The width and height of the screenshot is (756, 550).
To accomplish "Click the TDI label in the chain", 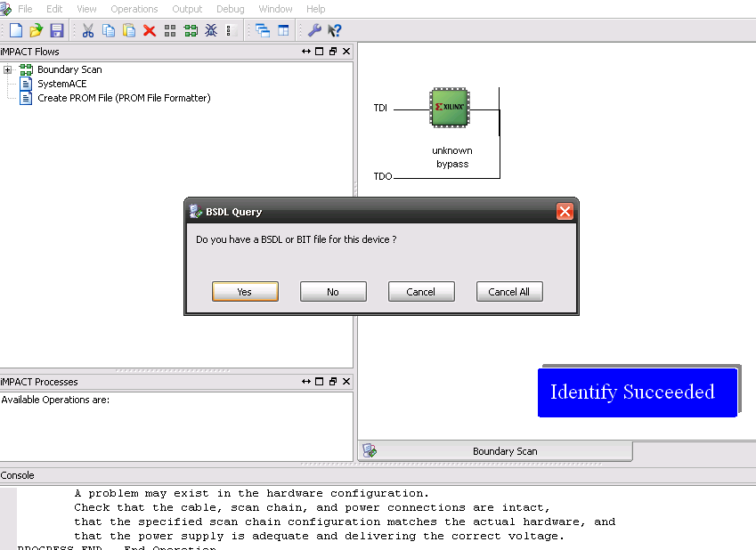I will pyautogui.click(x=380, y=108).
